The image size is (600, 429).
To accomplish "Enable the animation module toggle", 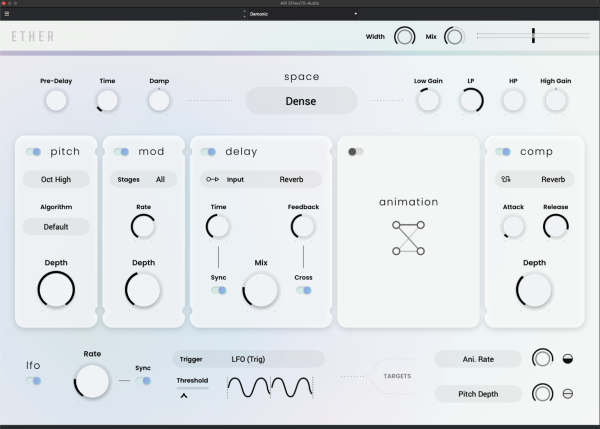I will tap(355, 152).
